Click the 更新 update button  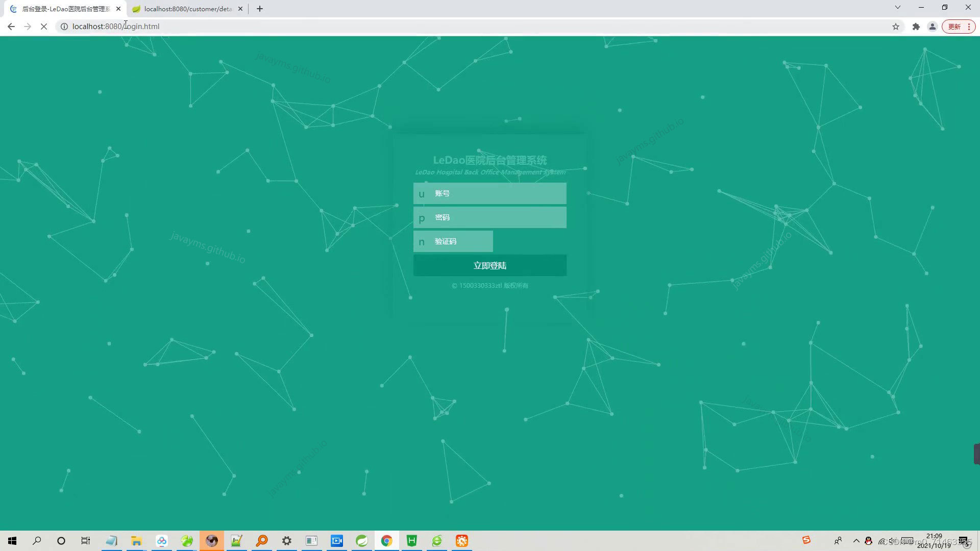[x=954, y=27]
